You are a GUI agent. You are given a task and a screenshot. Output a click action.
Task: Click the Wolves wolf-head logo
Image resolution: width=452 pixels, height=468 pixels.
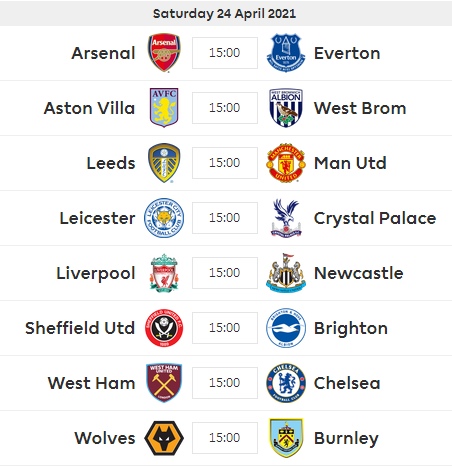(164, 438)
